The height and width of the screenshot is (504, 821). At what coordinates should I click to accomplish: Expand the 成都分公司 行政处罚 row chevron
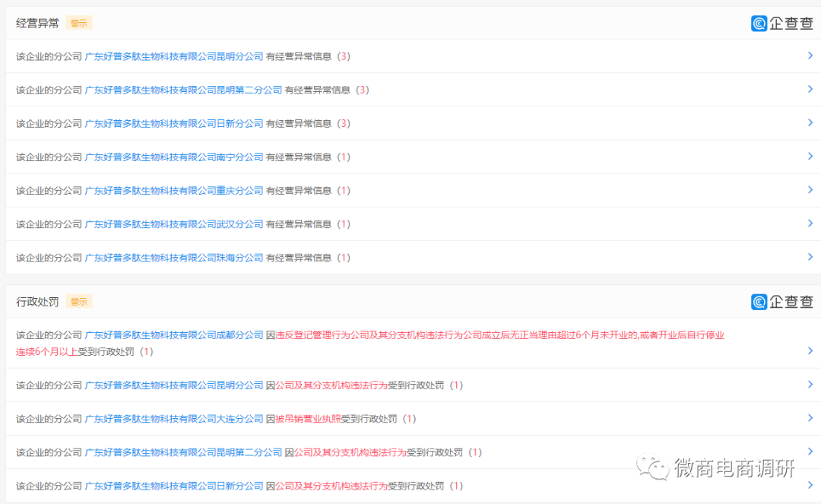(x=810, y=350)
